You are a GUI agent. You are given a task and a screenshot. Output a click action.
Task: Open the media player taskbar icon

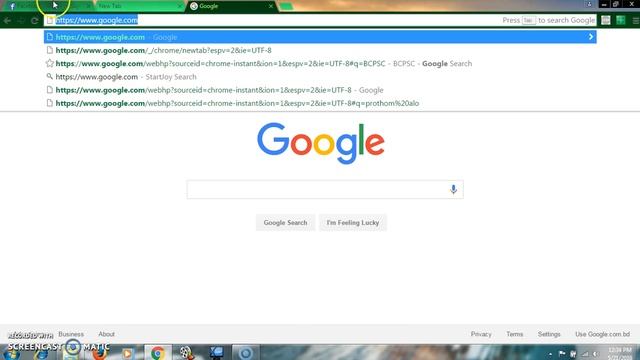(x=127, y=353)
